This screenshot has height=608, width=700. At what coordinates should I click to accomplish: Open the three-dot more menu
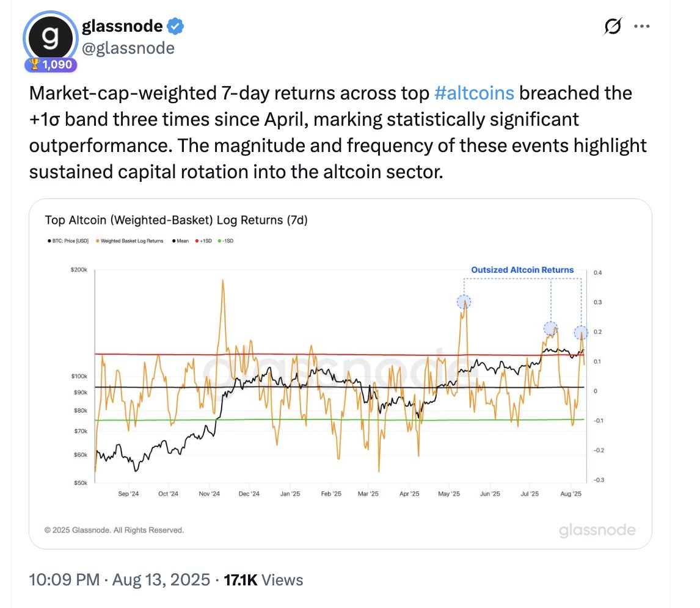(641, 26)
